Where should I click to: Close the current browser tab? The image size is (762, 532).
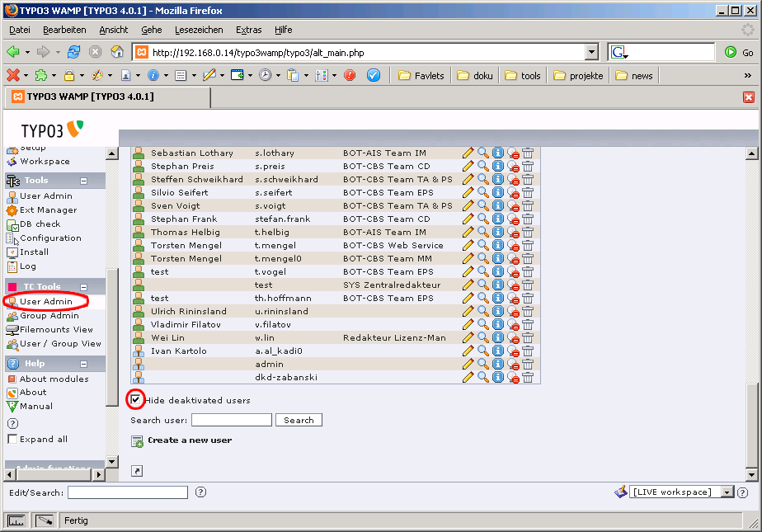coord(749,97)
